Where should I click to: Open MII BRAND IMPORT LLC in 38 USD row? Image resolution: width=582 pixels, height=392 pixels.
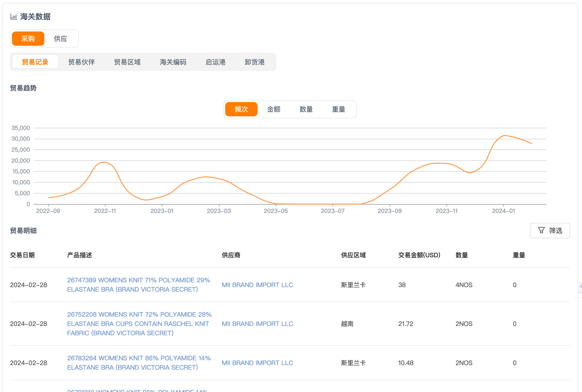click(x=257, y=285)
